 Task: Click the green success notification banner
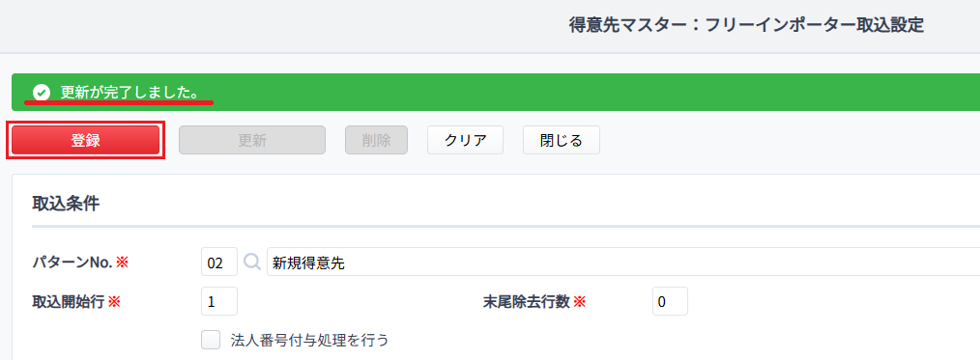pyautogui.click(x=496, y=93)
